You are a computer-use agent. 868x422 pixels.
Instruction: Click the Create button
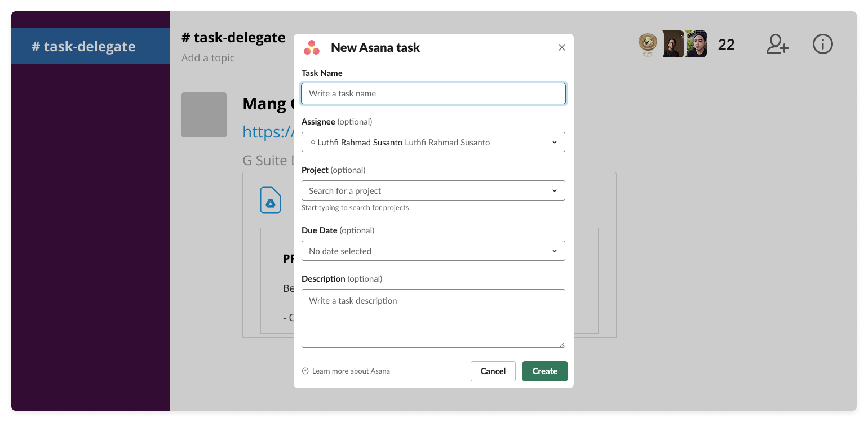coord(545,371)
